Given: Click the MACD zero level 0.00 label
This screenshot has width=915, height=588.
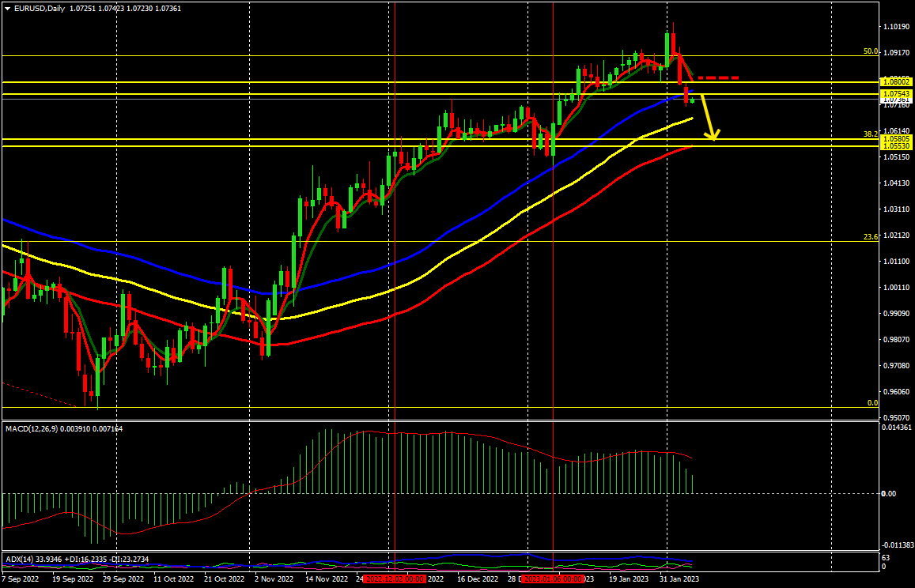Looking at the screenshot, I should pyautogui.click(x=888, y=494).
